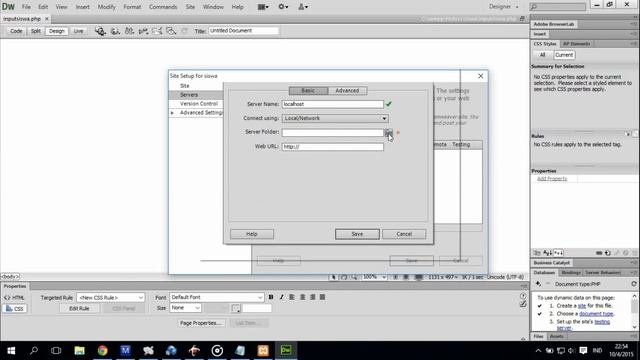Select the zoom tool in status bar

[354, 277]
